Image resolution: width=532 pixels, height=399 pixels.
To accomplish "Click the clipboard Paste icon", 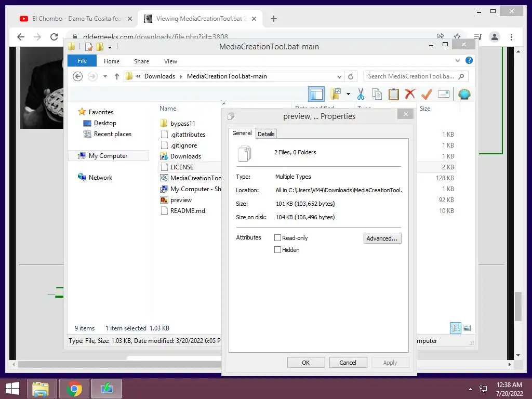I will (394, 94).
